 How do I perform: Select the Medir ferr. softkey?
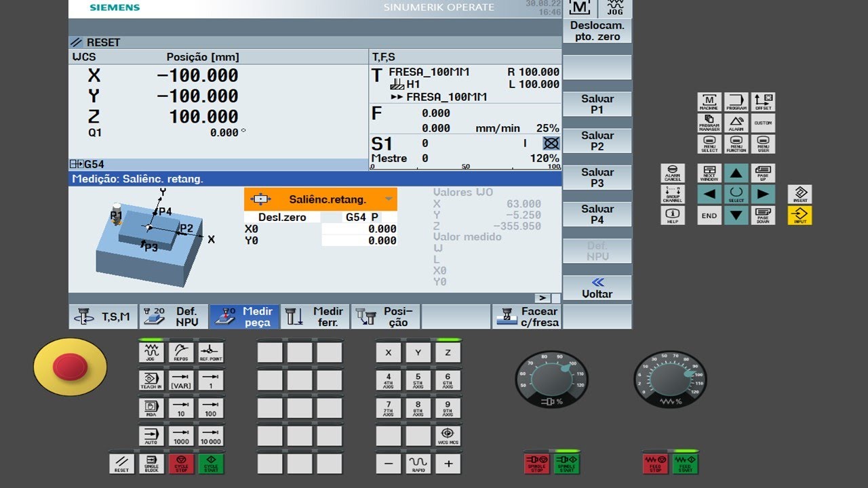315,317
